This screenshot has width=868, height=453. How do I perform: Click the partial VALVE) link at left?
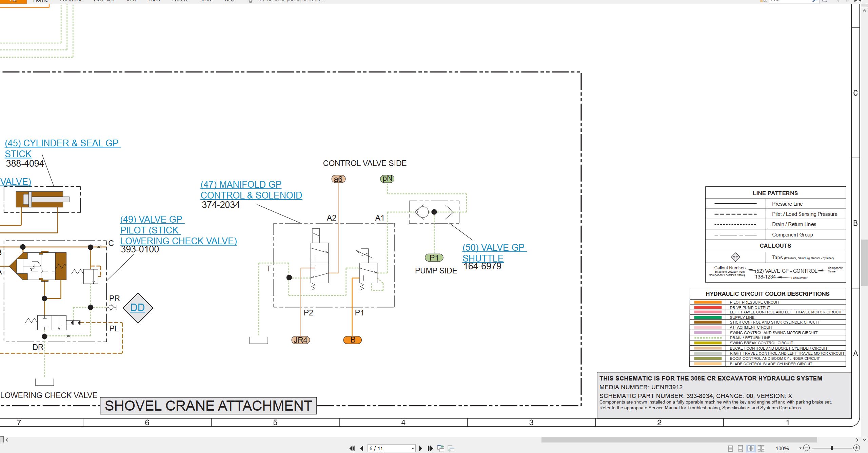tap(16, 182)
